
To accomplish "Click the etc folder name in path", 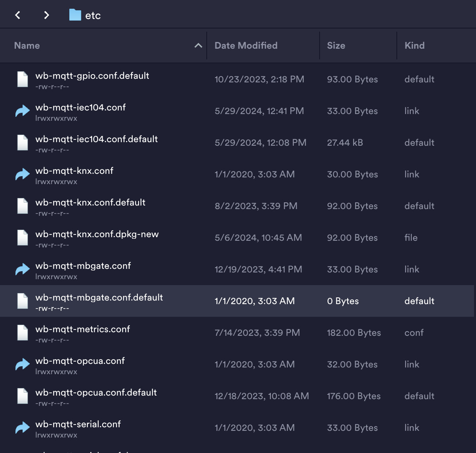I will pos(93,15).
